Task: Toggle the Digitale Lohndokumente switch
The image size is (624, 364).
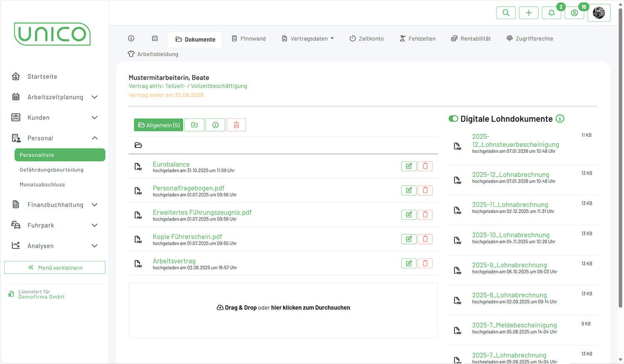Action: pos(453,119)
